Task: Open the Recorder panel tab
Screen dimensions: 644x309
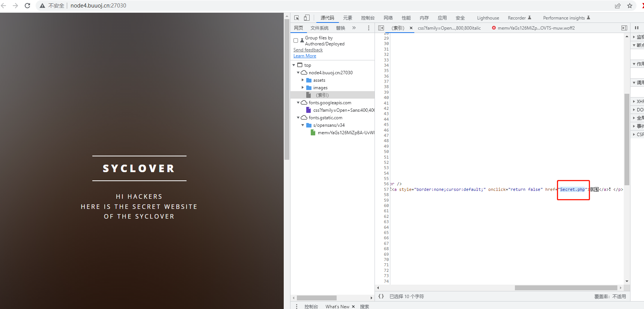Action: click(x=519, y=18)
